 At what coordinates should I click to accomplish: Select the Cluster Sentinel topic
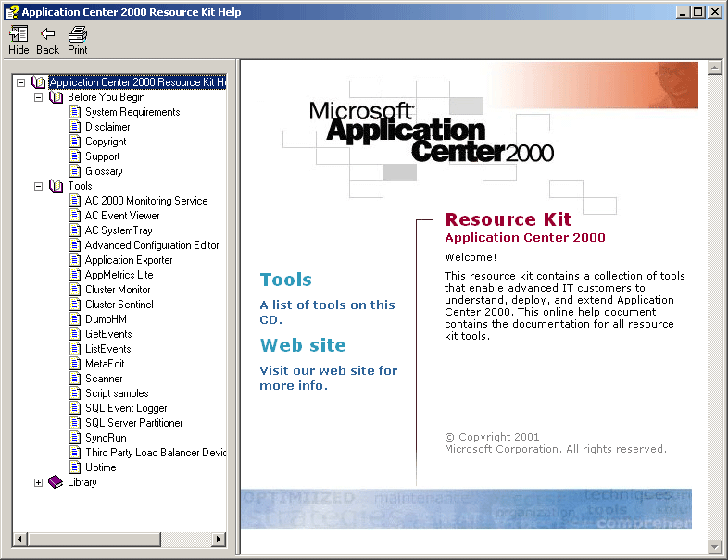click(x=119, y=305)
